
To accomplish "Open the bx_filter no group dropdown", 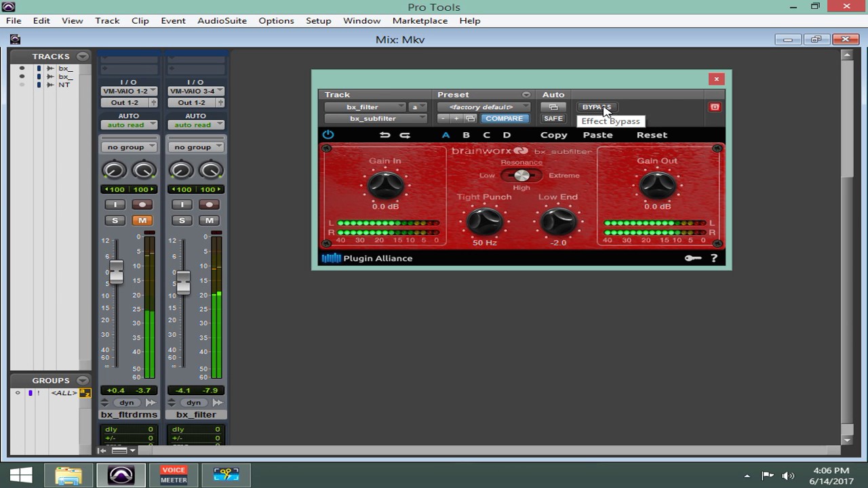I will [196, 147].
